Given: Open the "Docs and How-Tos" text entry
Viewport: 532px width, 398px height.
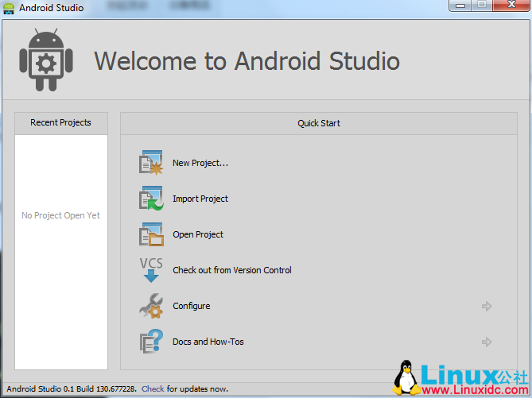Looking at the screenshot, I should [x=208, y=342].
